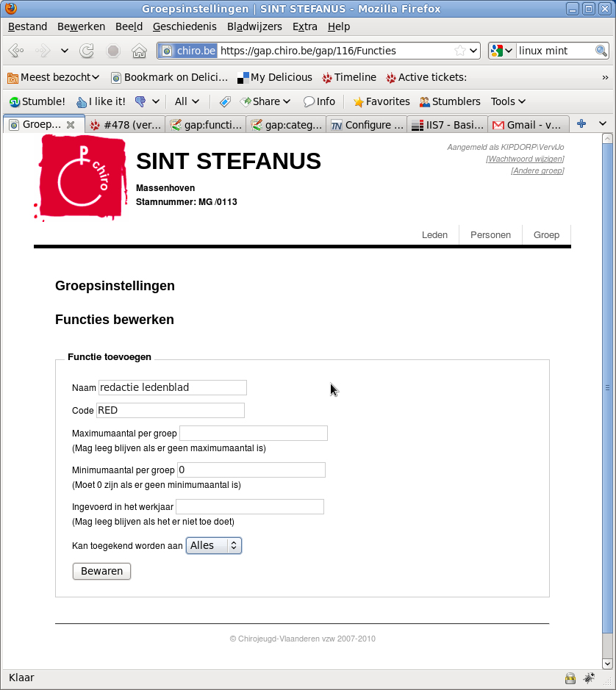Screen dimensions: 616x690
Task: Bookmark page with the star icon
Action: point(459,51)
